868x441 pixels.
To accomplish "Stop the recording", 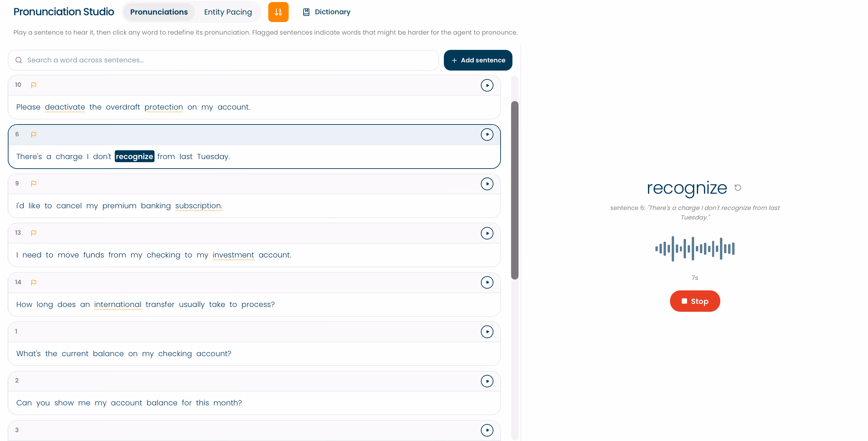I will point(695,301).
